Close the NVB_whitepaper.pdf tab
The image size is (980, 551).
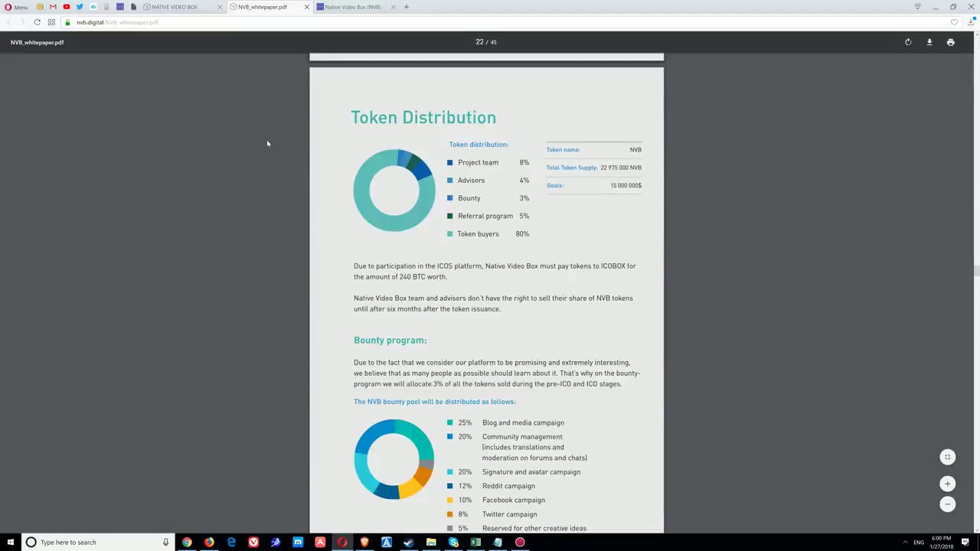pos(306,7)
